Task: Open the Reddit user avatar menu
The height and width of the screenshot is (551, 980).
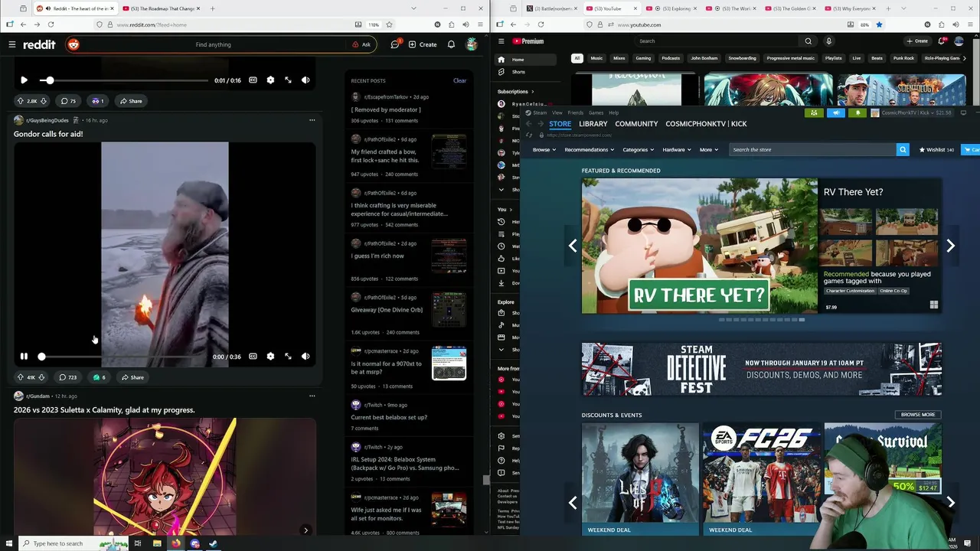Action: click(x=472, y=44)
